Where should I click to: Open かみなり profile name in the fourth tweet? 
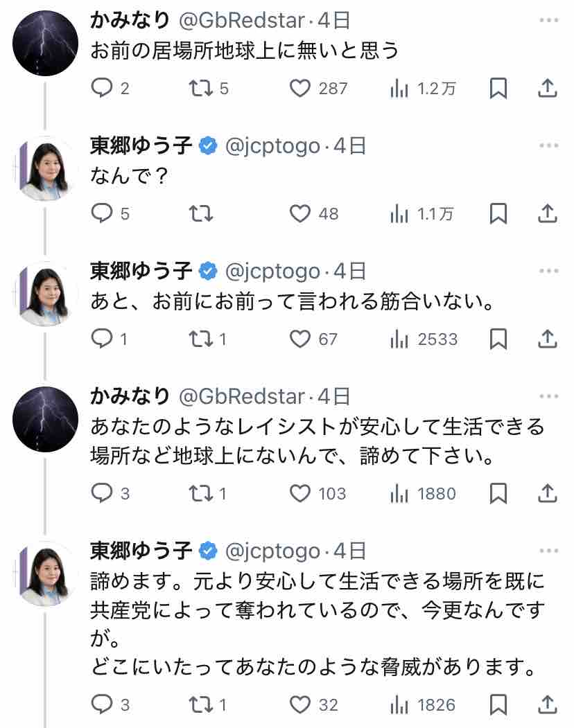pos(130,396)
